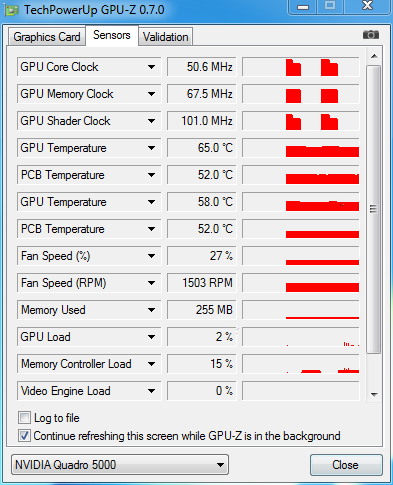This screenshot has width=393, height=485.
Task: Click the 58.0 °C GPU temperature value
Action: point(202,202)
